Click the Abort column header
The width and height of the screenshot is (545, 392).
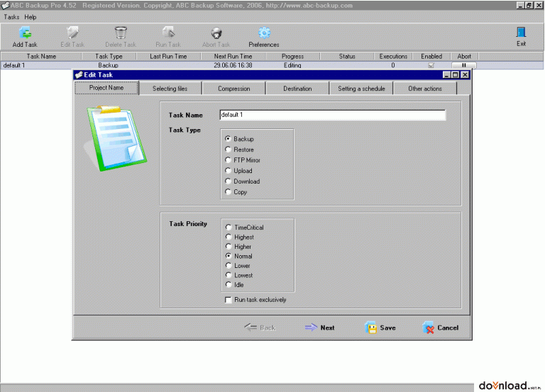[464, 56]
